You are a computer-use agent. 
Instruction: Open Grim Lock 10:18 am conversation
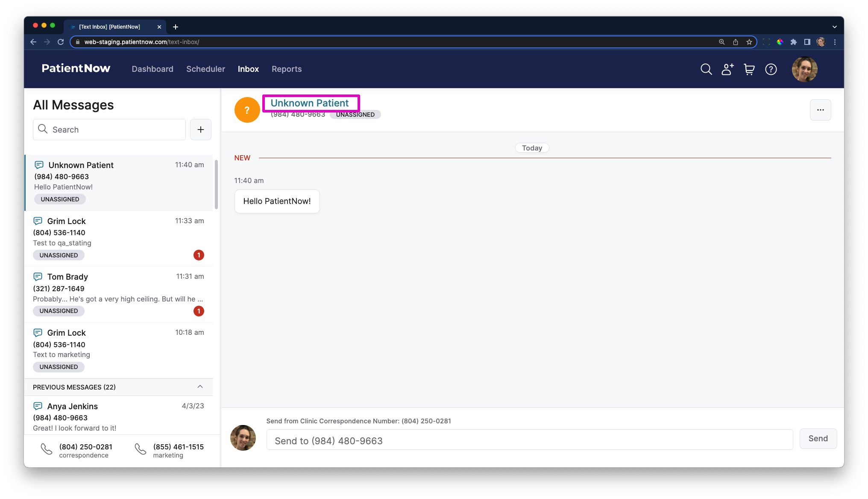coord(119,350)
